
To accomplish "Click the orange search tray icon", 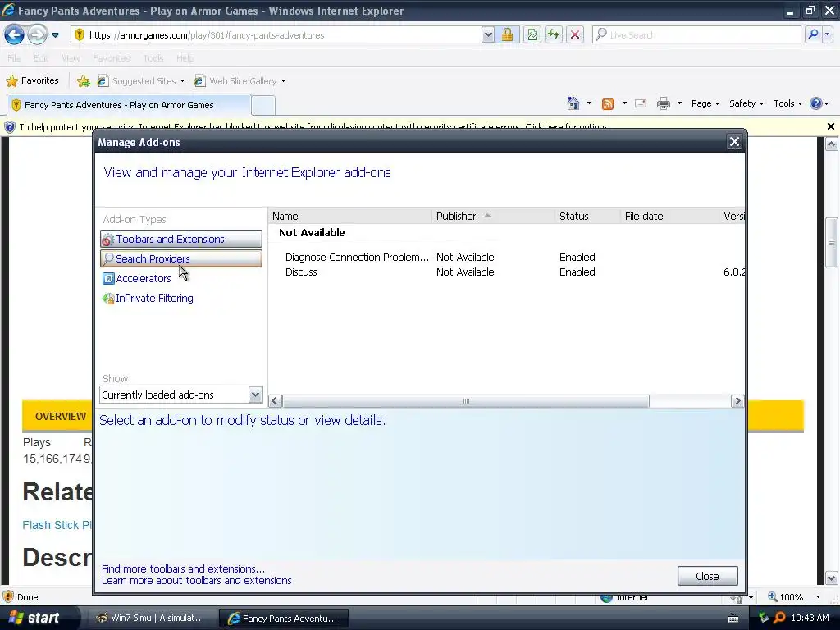I will [779, 618].
